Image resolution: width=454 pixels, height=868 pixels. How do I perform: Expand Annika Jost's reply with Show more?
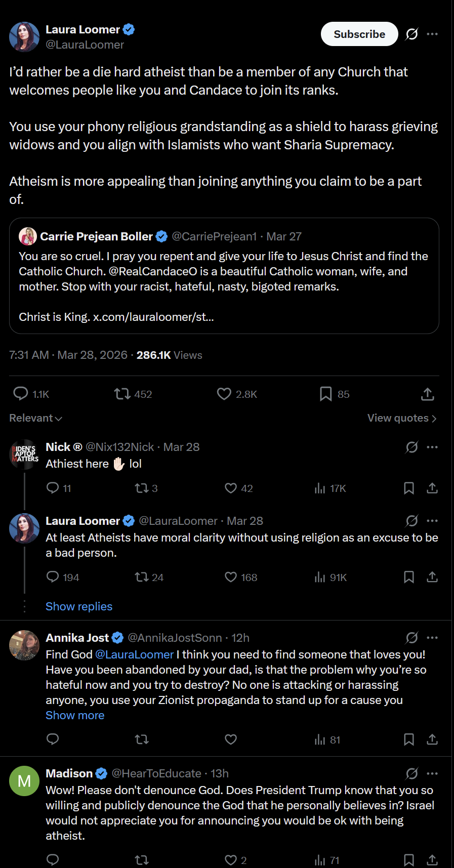tap(75, 715)
